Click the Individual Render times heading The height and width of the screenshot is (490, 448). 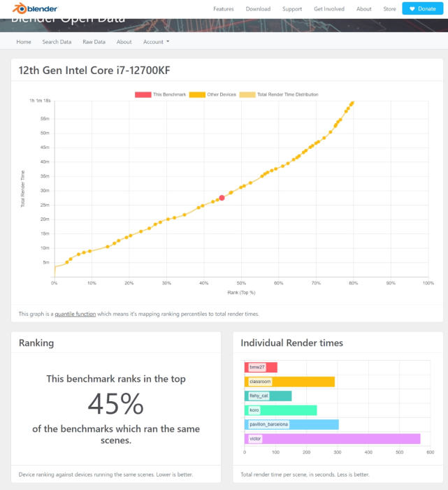click(291, 343)
